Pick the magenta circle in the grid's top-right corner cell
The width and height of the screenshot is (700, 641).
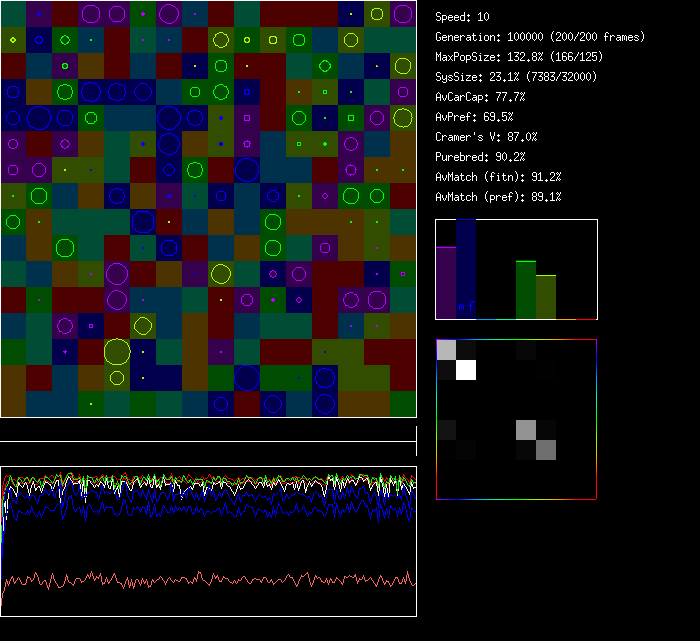click(x=403, y=14)
